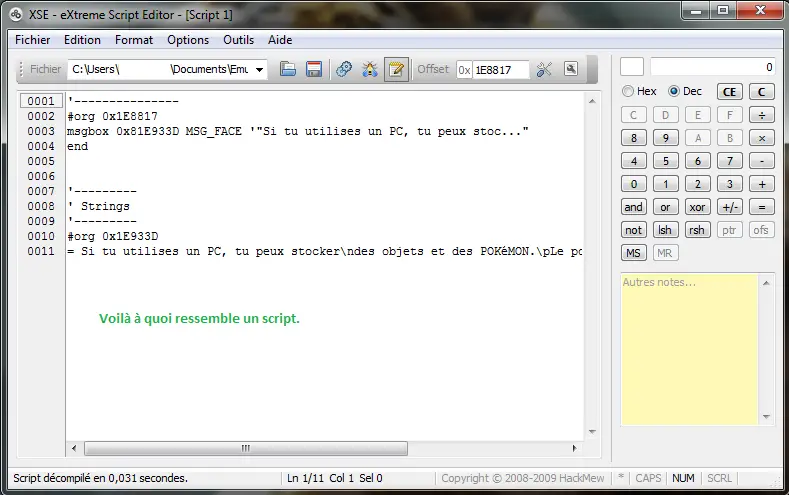Expand the file path dropdown

coord(259,69)
